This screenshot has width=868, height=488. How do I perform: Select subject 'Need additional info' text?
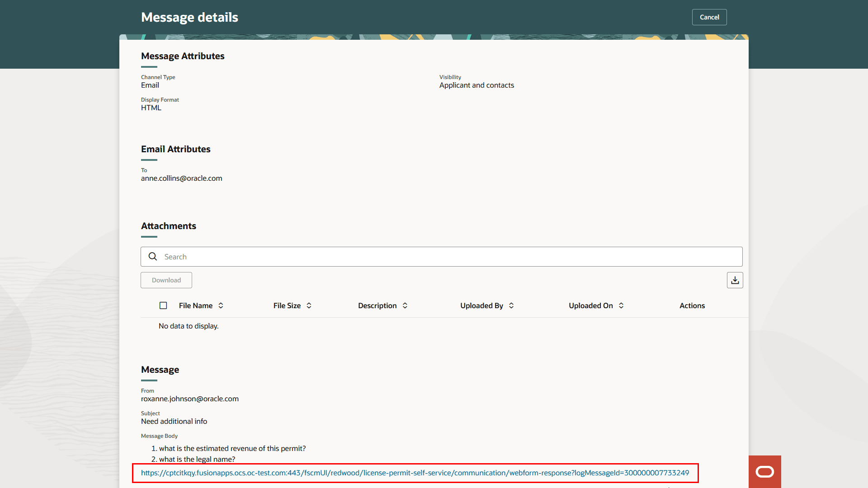click(x=174, y=421)
